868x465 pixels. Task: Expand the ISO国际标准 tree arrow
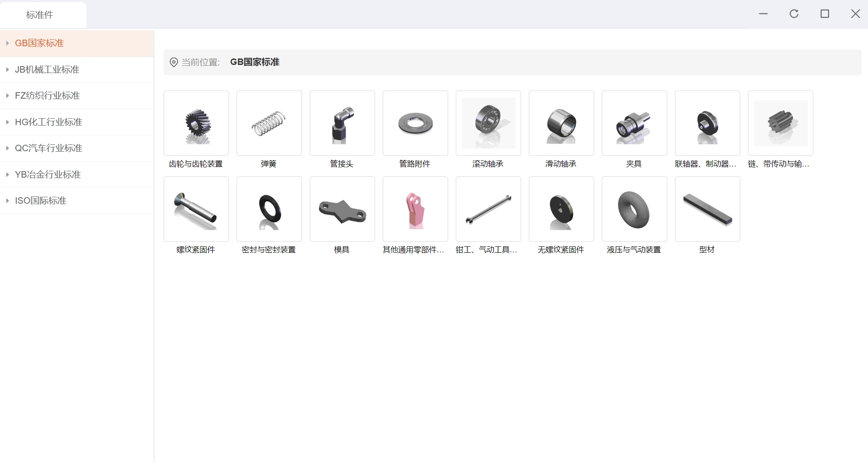7,201
